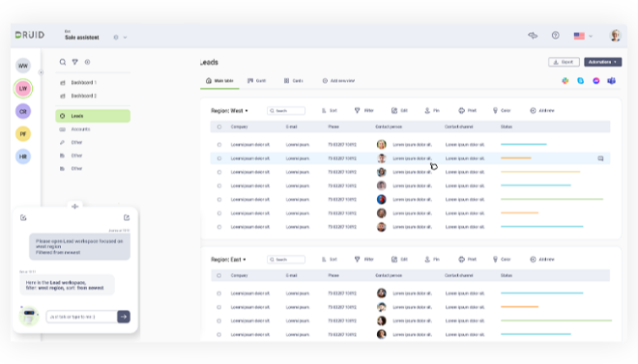Click the orange status bar in the highlighted row
The height and width of the screenshot is (364, 638).
coord(516,157)
